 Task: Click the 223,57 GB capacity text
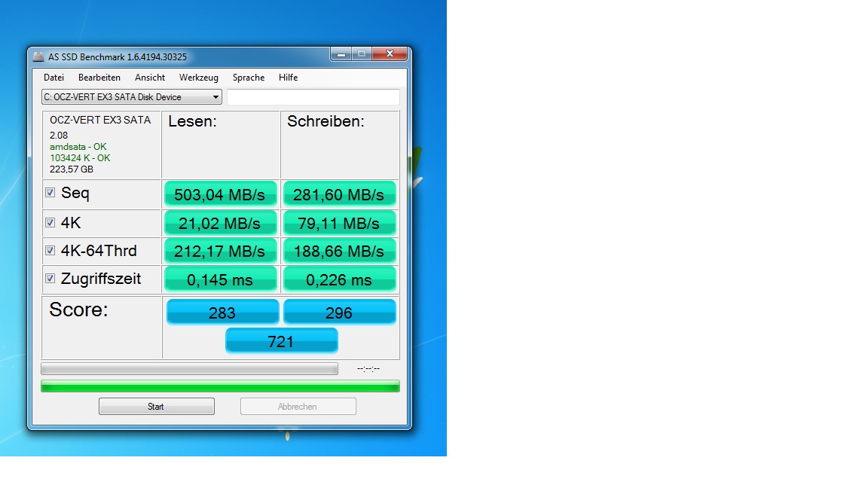coord(72,169)
